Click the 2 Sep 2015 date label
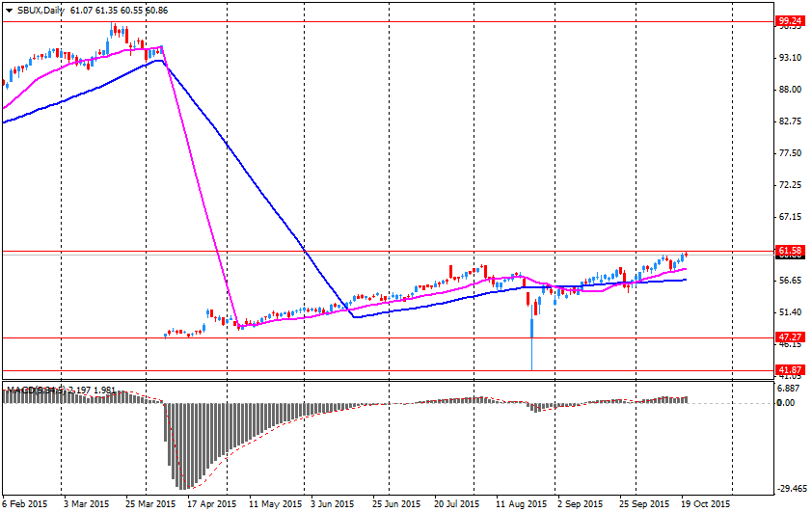The image size is (812, 512). click(x=581, y=503)
